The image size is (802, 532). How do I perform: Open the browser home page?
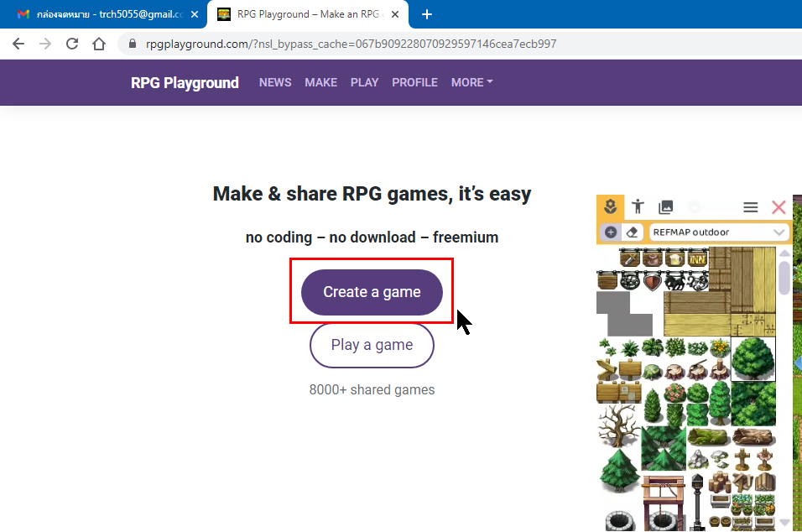pos(99,44)
